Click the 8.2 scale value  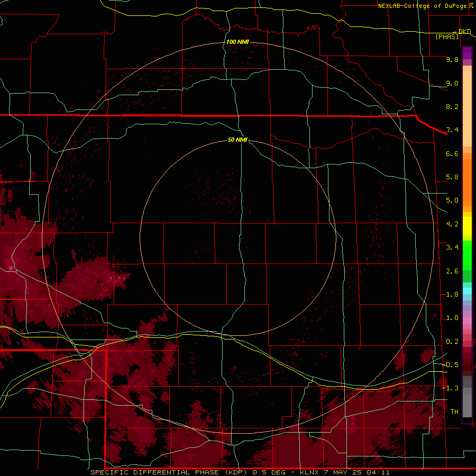pyautogui.click(x=452, y=106)
